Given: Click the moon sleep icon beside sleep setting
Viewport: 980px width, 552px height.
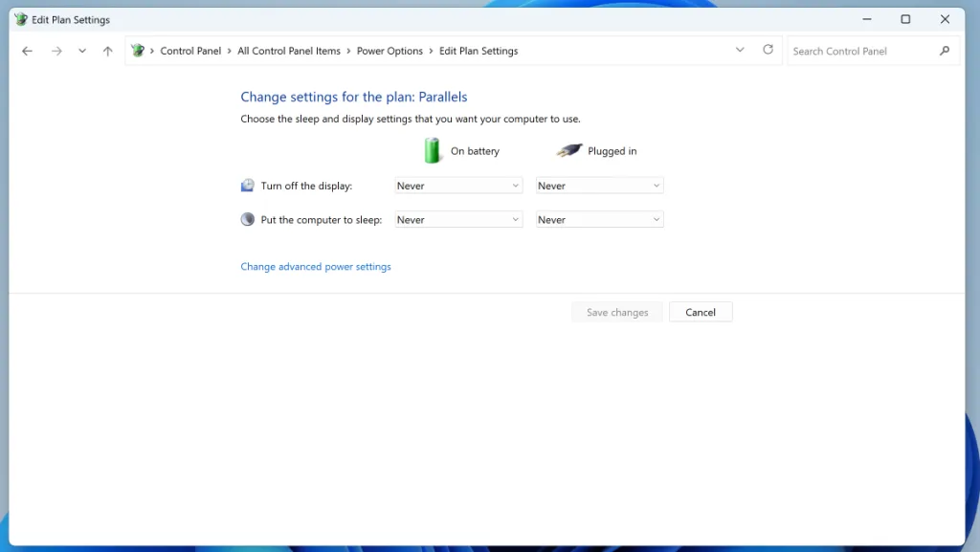Looking at the screenshot, I should 247,219.
